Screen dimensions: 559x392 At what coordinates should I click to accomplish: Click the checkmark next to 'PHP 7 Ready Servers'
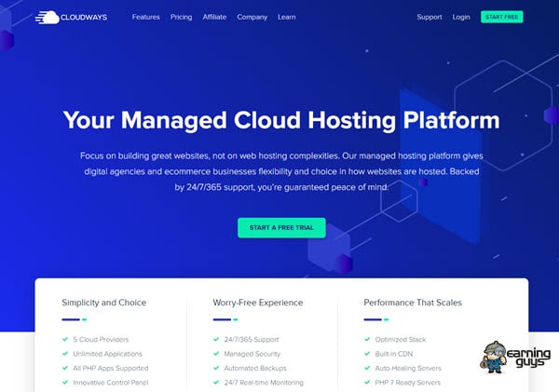(367, 382)
